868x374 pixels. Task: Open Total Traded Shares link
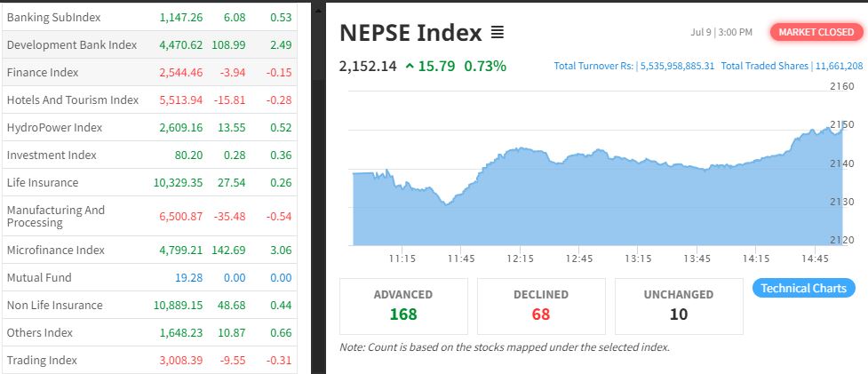792,66
